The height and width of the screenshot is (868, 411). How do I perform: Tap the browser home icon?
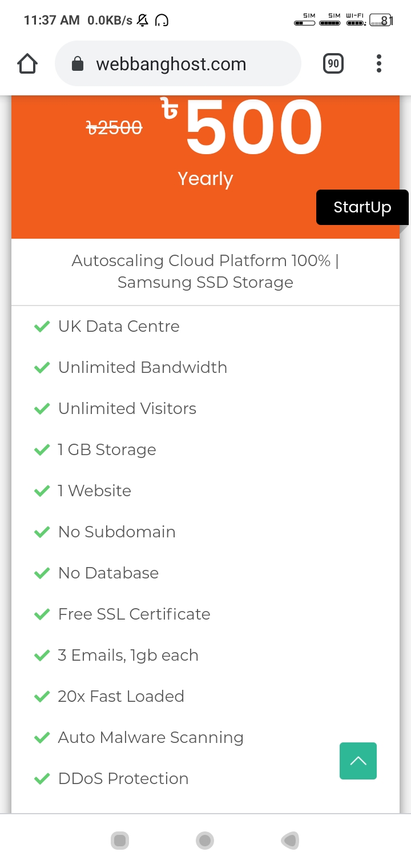coord(27,64)
